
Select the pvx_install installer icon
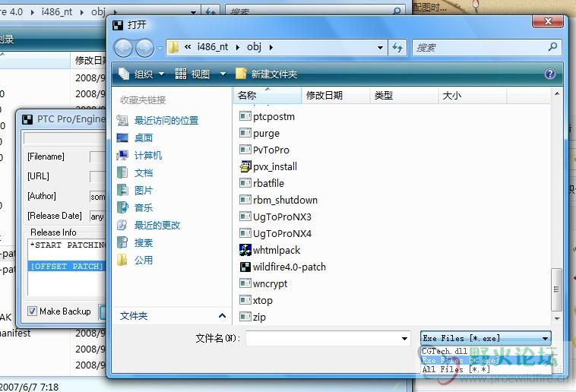(245, 166)
